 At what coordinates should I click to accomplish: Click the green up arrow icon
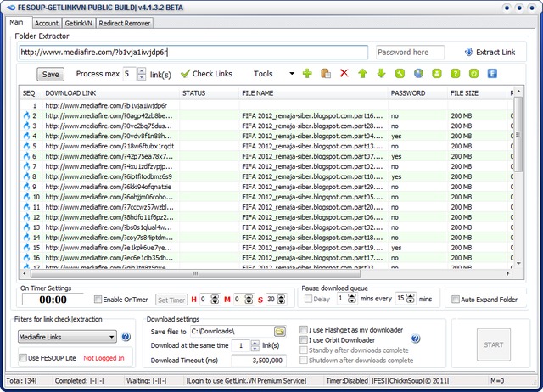click(x=362, y=74)
